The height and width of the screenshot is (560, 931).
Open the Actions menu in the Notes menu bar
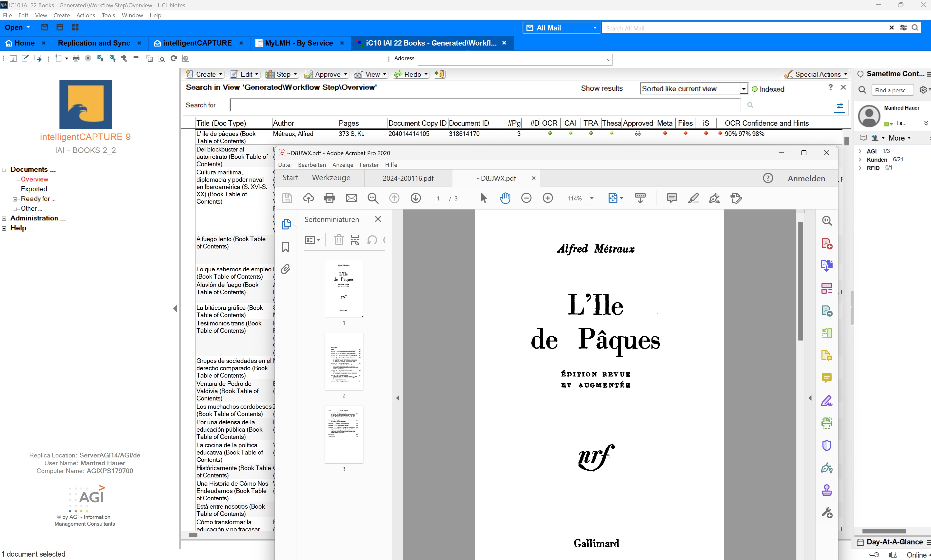point(86,15)
